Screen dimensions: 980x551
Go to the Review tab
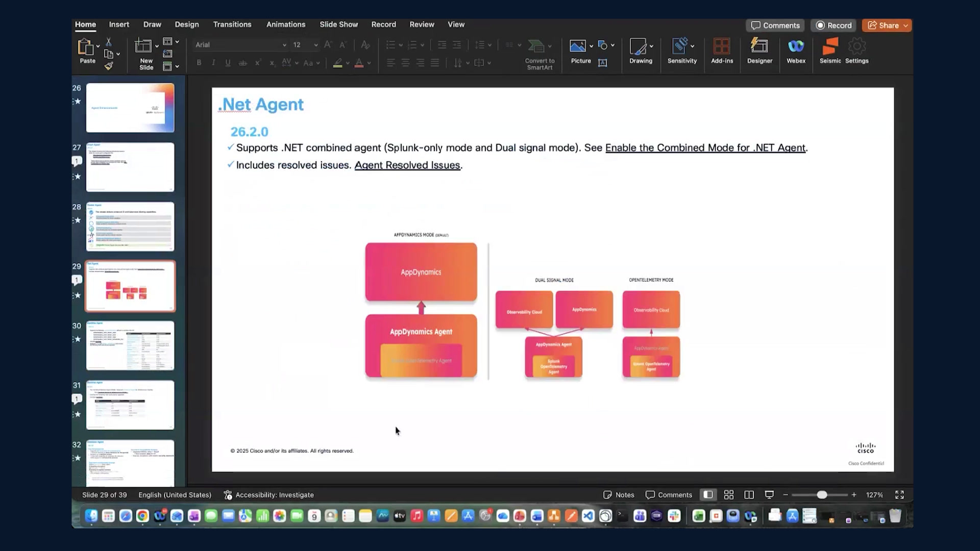pyautogui.click(x=422, y=24)
